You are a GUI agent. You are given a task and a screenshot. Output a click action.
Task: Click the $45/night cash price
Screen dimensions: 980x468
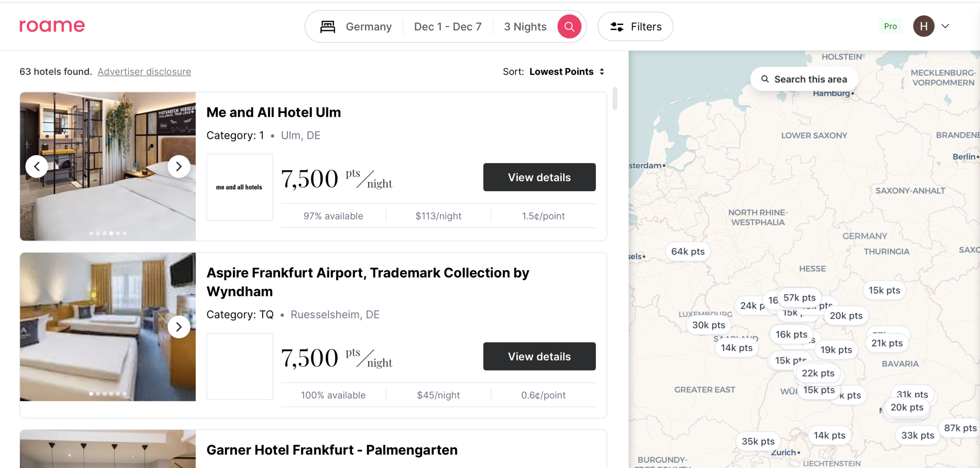point(438,395)
